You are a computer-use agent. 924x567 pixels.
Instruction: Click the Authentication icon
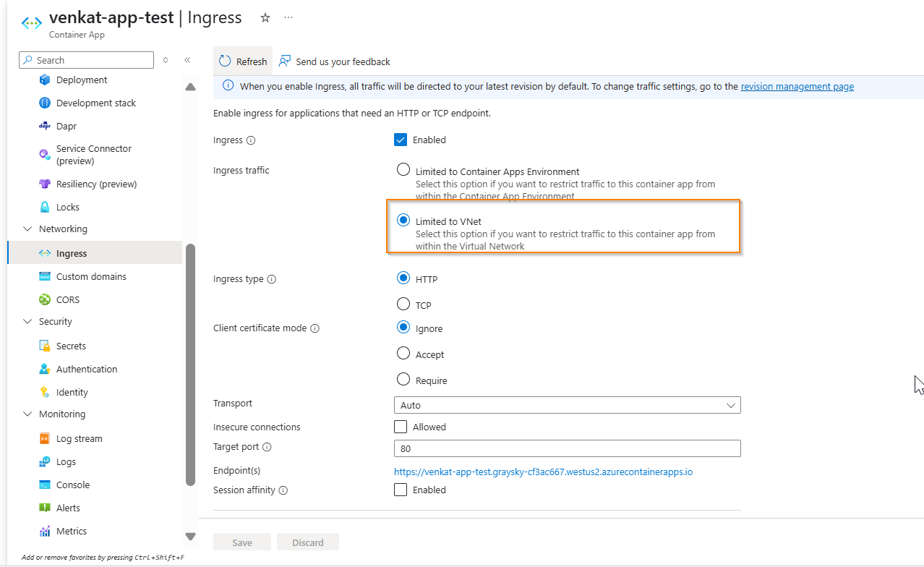[x=44, y=370]
